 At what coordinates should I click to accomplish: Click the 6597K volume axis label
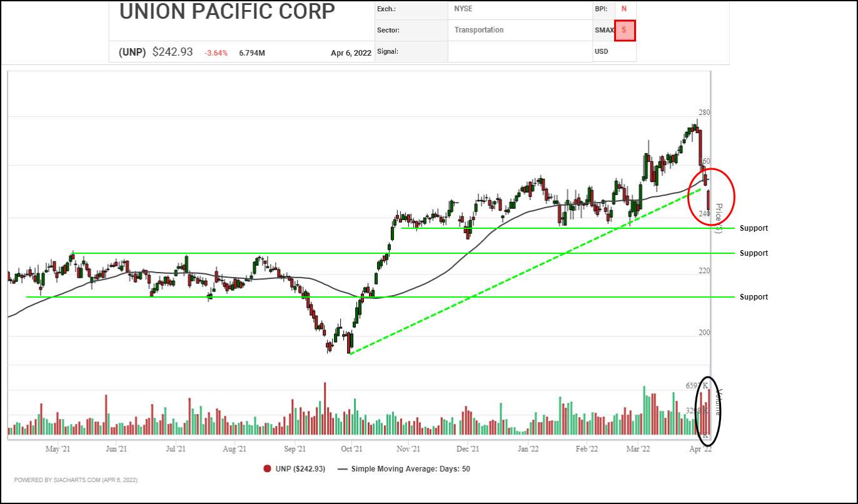(x=697, y=386)
